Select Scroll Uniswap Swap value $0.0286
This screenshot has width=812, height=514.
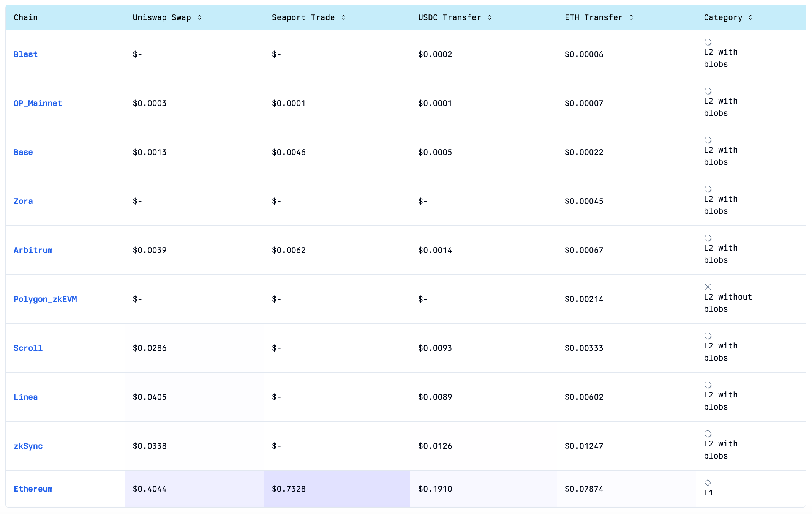pos(150,348)
